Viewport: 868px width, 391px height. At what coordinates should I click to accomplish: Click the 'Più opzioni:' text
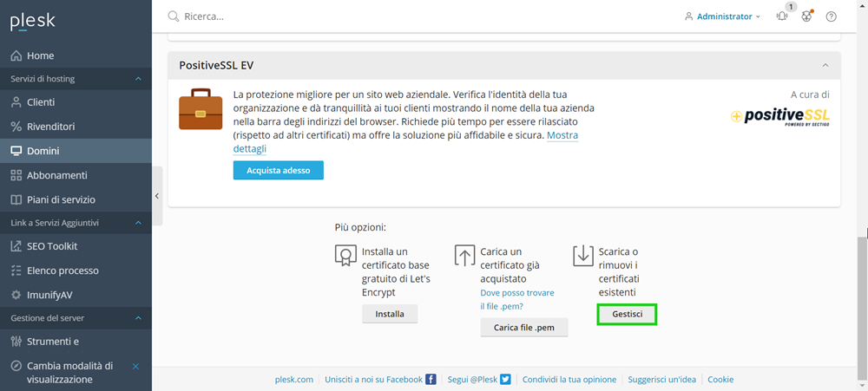click(x=360, y=227)
